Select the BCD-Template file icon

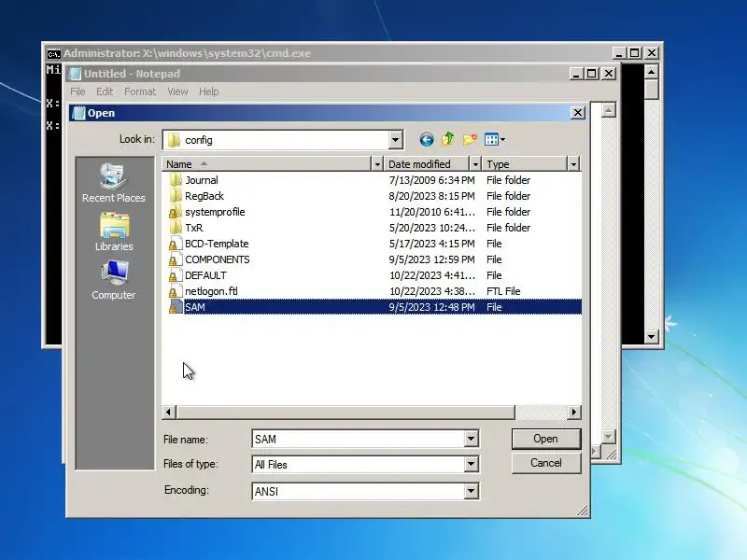click(176, 244)
